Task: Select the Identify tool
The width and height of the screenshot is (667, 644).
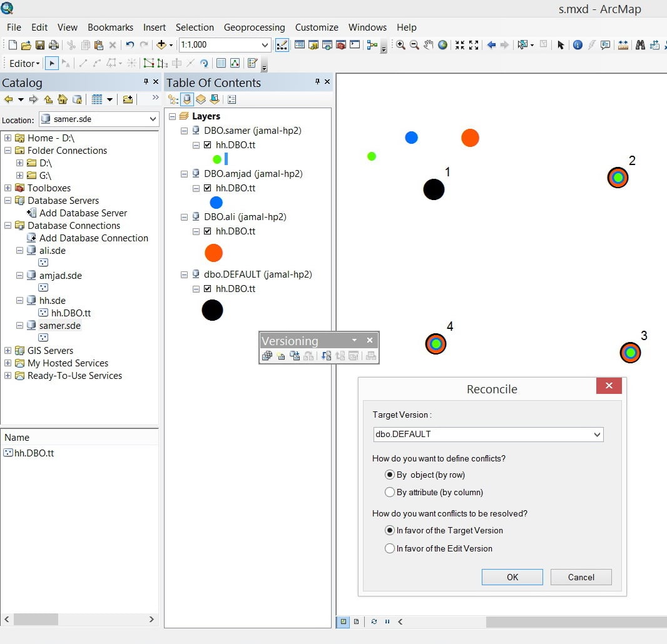Action: [578, 44]
